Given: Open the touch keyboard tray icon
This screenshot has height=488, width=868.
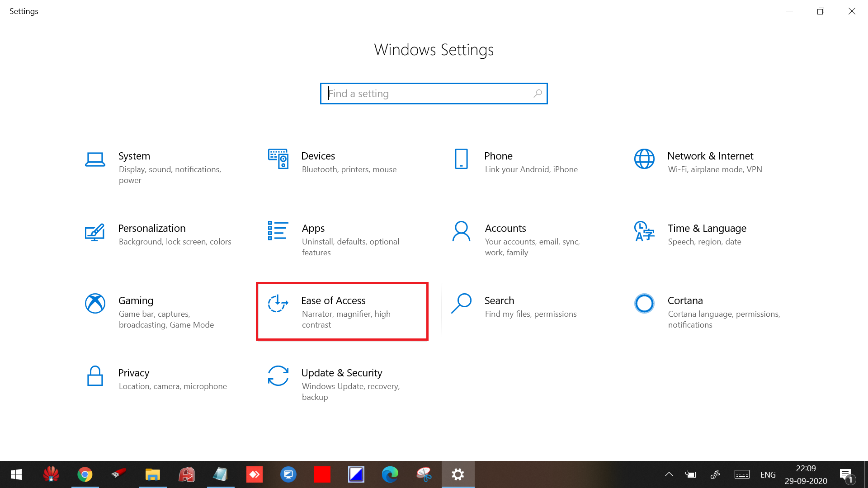Looking at the screenshot, I should 742,474.
